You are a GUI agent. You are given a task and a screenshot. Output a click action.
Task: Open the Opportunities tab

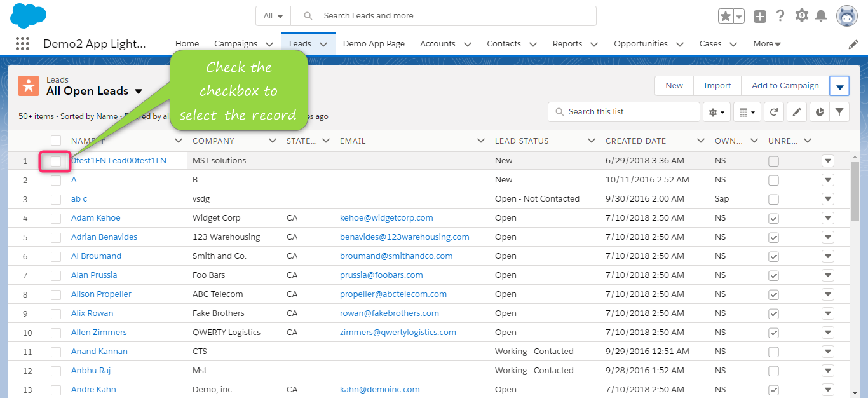pos(641,44)
